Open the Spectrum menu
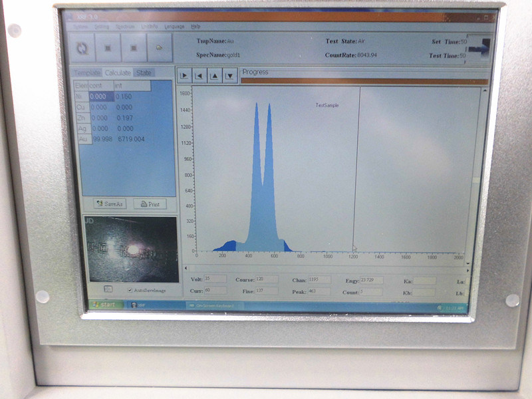 [122, 27]
